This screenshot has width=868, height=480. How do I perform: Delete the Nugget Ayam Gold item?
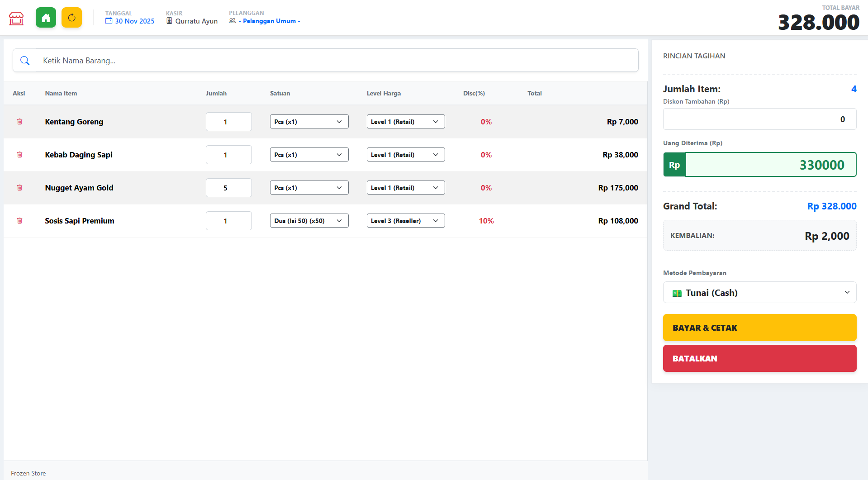point(19,188)
